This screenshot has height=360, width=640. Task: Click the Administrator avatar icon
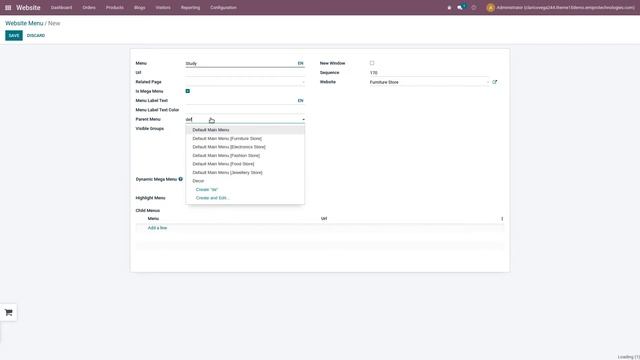click(491, 7)
